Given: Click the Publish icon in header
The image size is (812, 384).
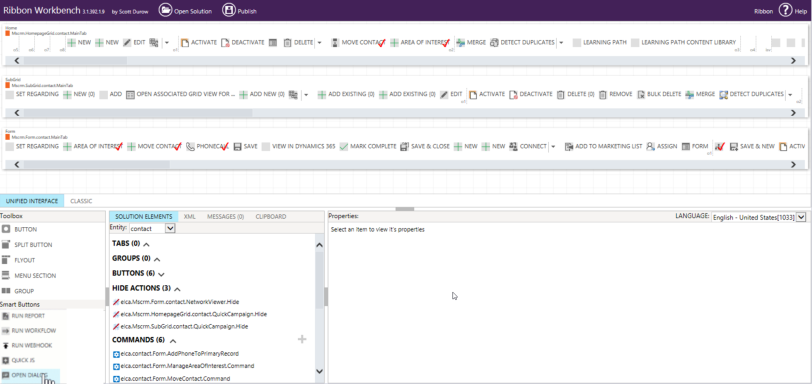Looking at the screenshot, I should click(228, 10).
